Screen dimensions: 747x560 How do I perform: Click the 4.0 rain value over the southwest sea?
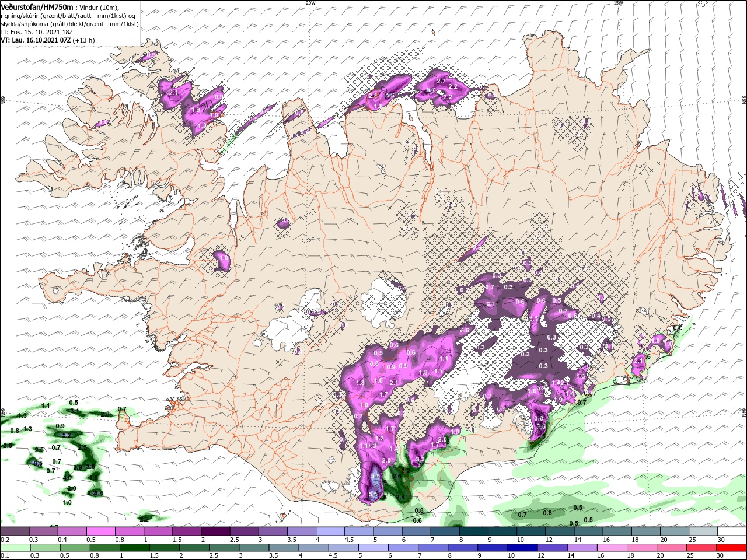[x=68, y=478]
